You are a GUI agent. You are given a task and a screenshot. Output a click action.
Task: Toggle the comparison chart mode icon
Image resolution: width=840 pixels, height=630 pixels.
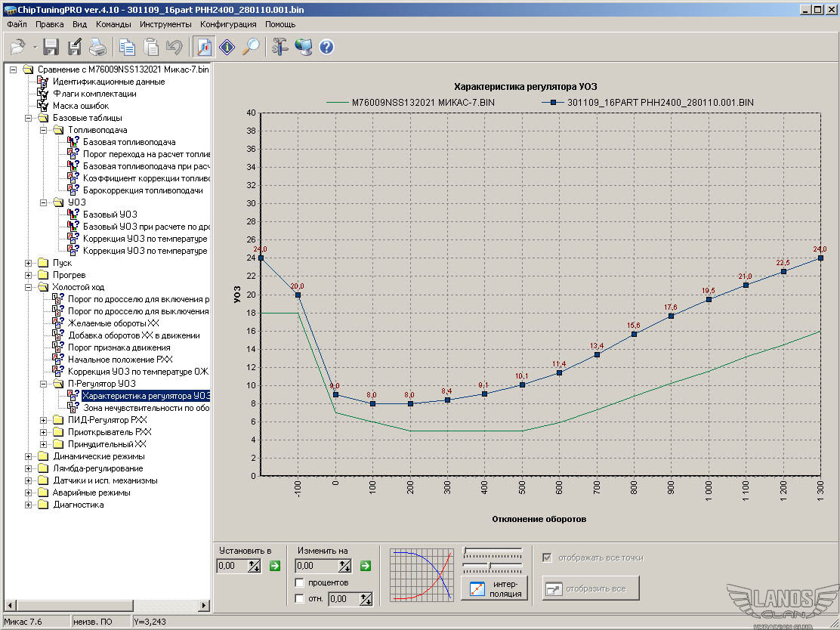pos(204,48)
